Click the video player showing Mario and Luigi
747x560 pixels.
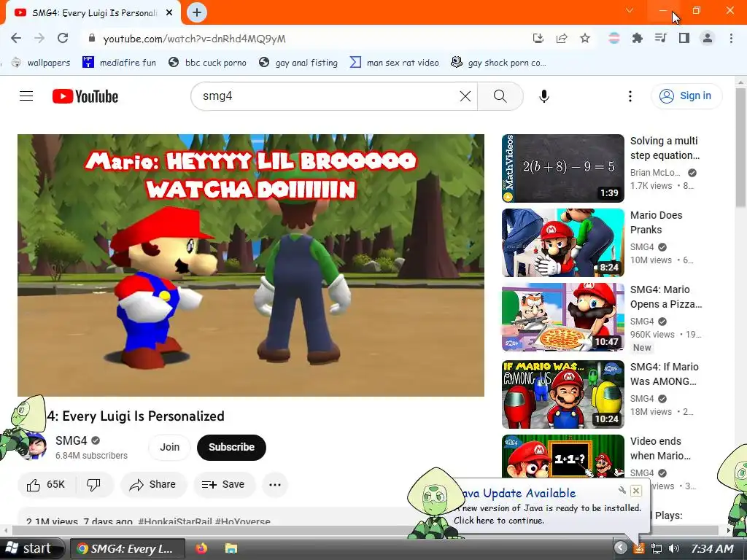[251, 265]
